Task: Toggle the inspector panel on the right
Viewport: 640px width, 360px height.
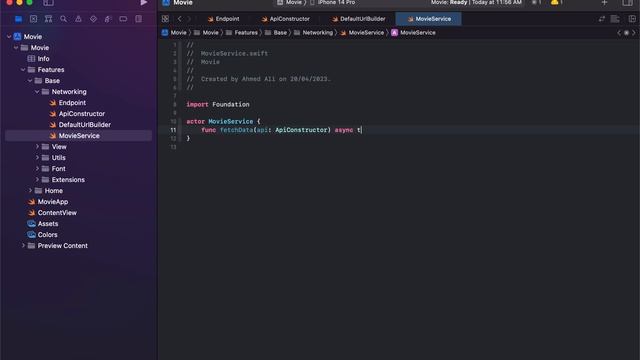Action: click(x=627, y=3)
